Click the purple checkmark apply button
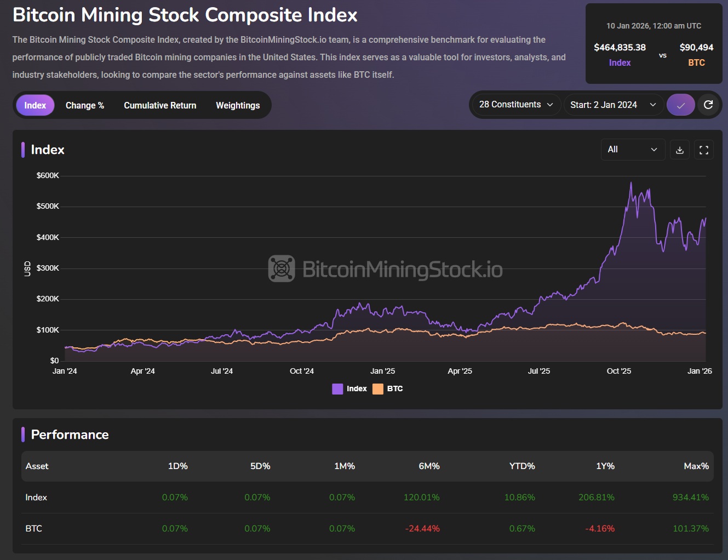Viewport: 728px width, 560px height. [680, 105]
